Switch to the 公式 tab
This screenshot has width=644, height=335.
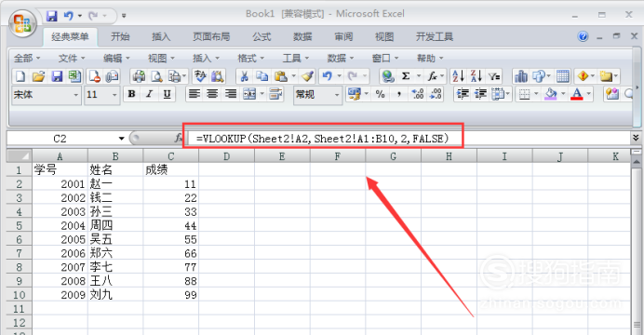(x=262, y=36)
